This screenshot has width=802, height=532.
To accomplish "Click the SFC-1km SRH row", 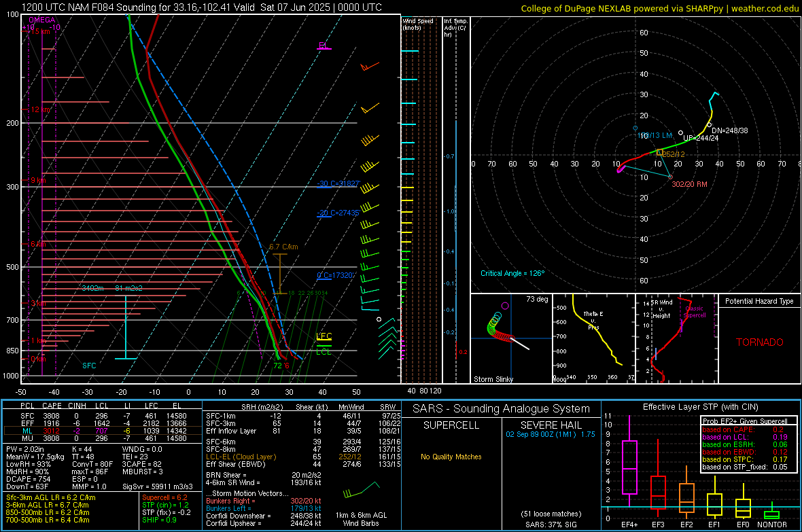I will [x=303, y=416].
